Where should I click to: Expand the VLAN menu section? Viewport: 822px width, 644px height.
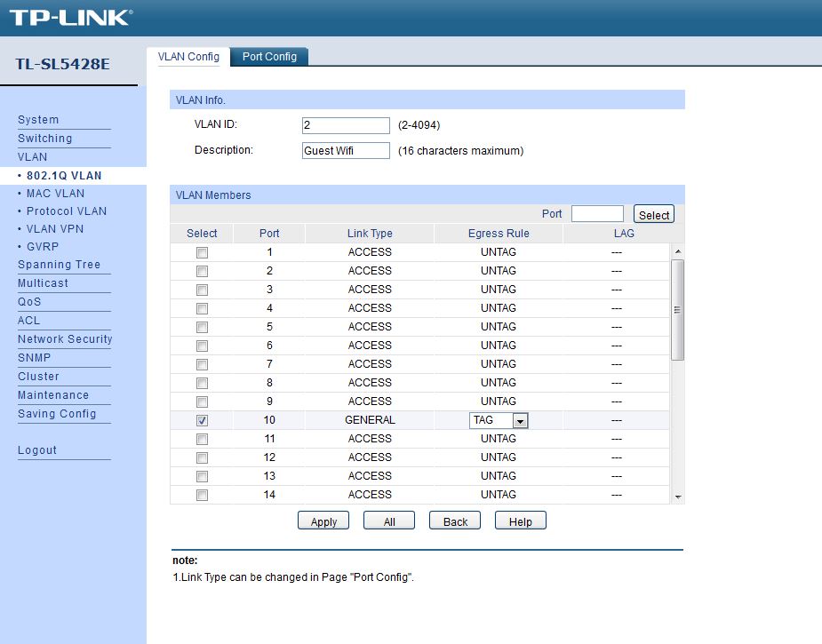point(33,156)
